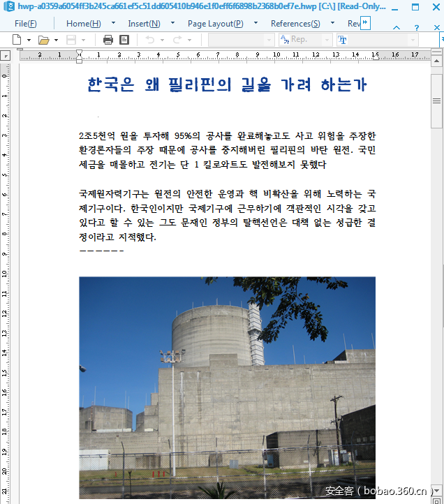444x504 pixels.
Task: Click the Print Preview icon
Action: 124,40
